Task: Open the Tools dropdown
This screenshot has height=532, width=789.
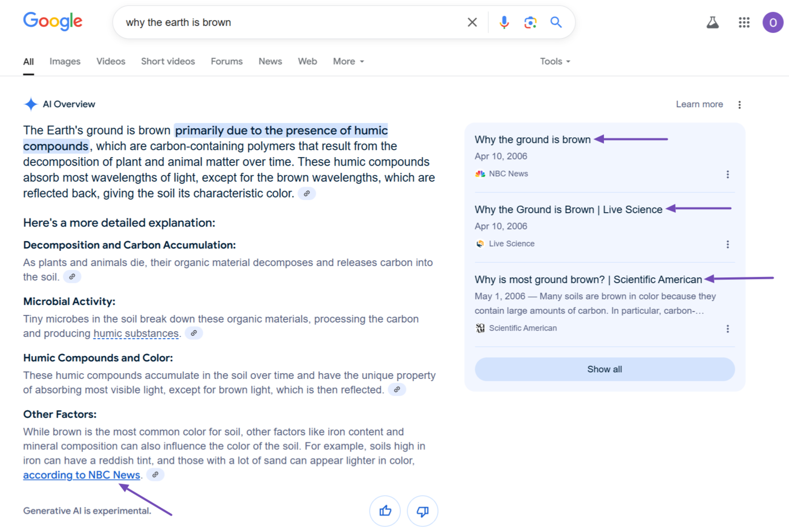Action: tap(555, 61)
